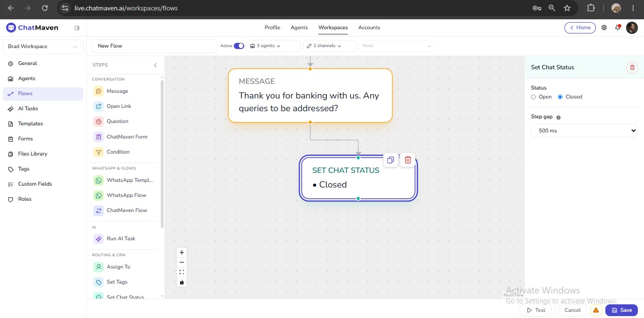The width and height of the screenshot is (644, 318).
Task: Open the 2 channels dropdown
Action: (330, 46)
